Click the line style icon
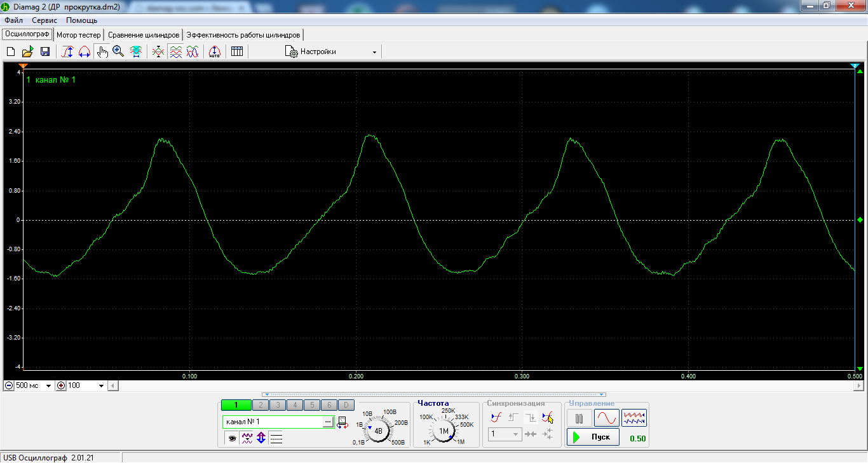Image resolution: width=868 pixels, height=463 pixels. click(x=276, y=438)
